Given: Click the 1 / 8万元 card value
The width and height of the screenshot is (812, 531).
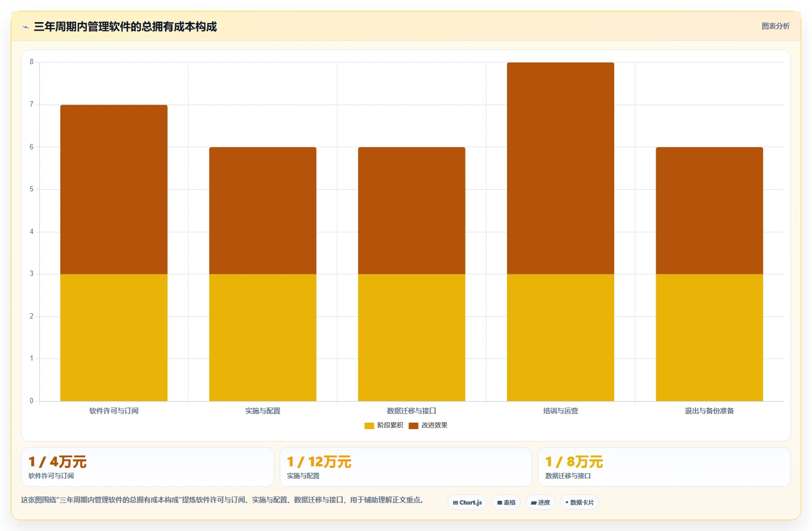Looking at the screenshot, I should pyautogui.click(x=574, y=462).
